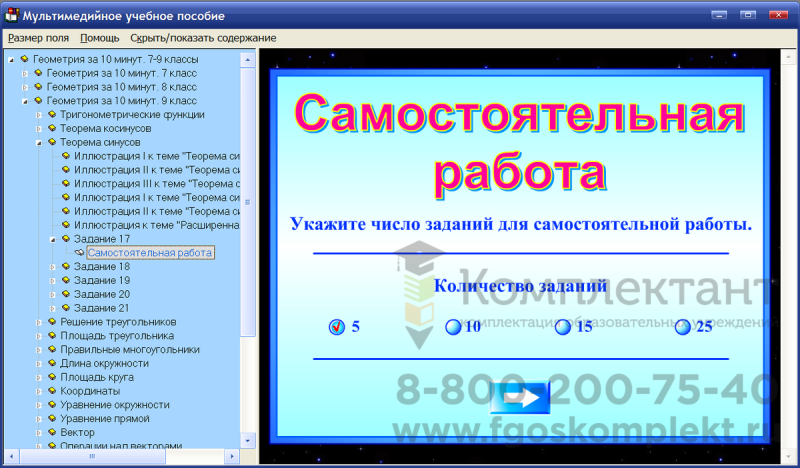Select Решение треугольников tree item
This screenshot has width=800, height=468.
(118, 322)
